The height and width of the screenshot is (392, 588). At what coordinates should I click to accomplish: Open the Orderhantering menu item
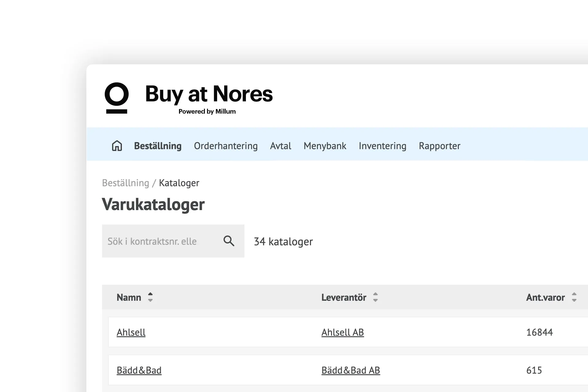point(226,146)
